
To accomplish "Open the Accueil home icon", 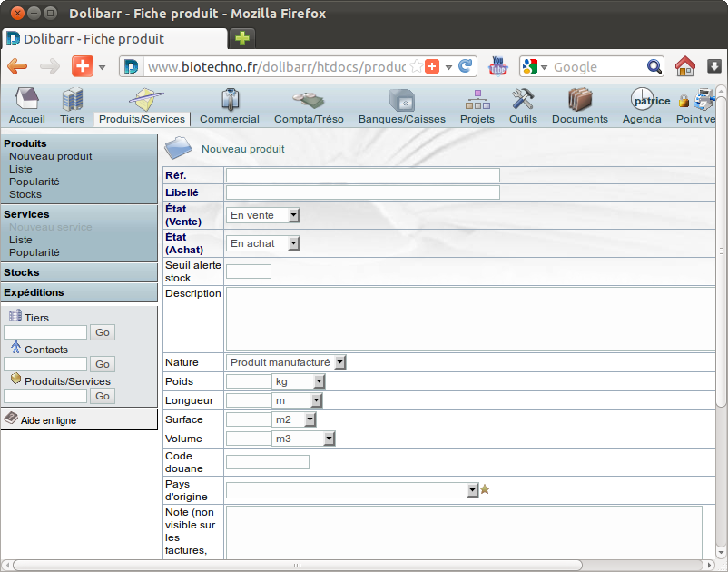I will pyautogui.click(x=26, y=100).
